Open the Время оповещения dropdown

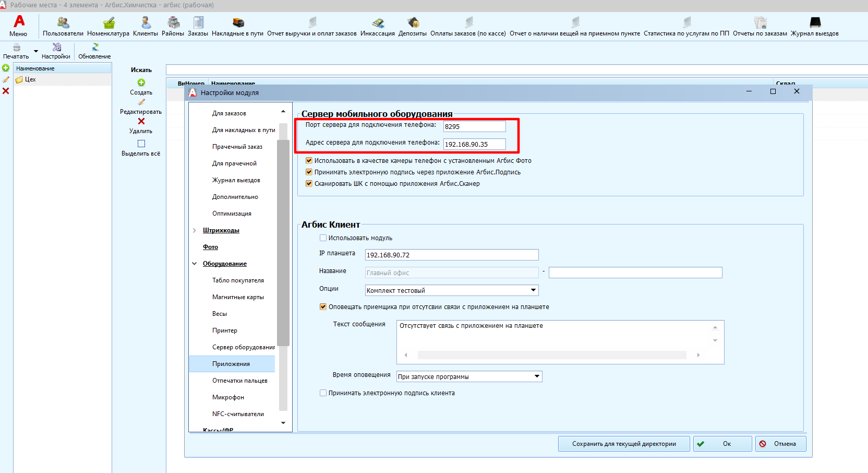469,376
